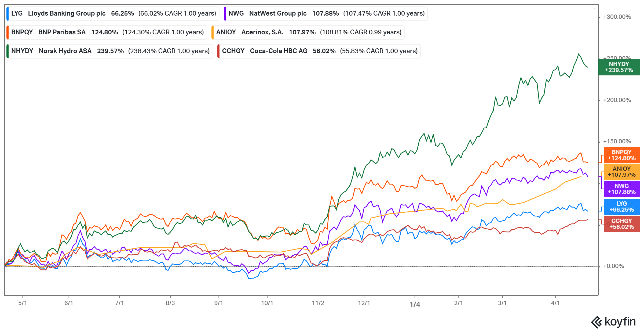Click the 107.97% value in ANIOY legend

(302, 32)
